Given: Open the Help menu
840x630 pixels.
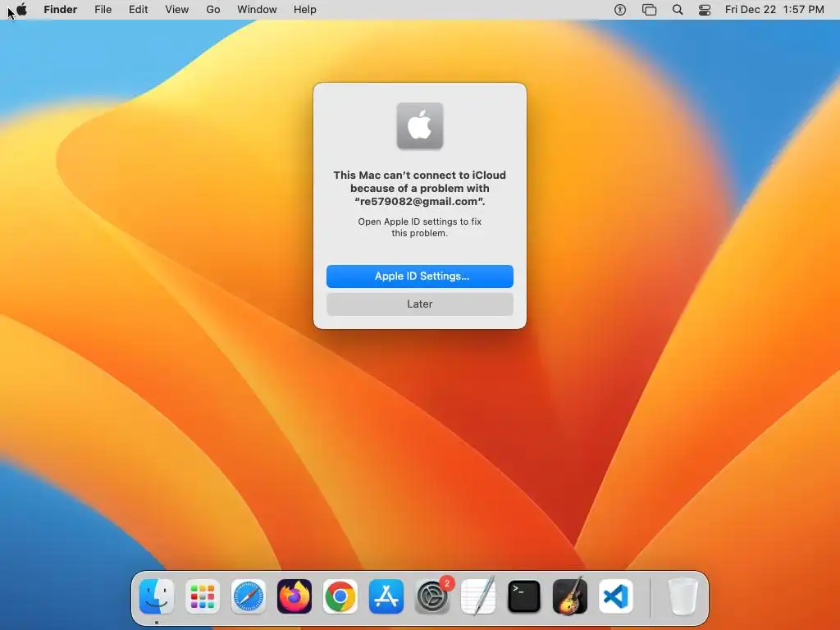Looking at the screenshot, I should 305,10.
